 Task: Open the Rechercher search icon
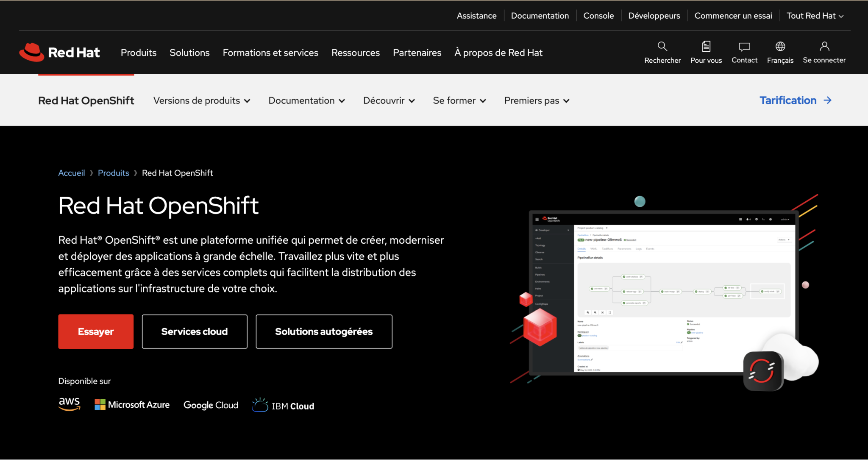(662, 46)
